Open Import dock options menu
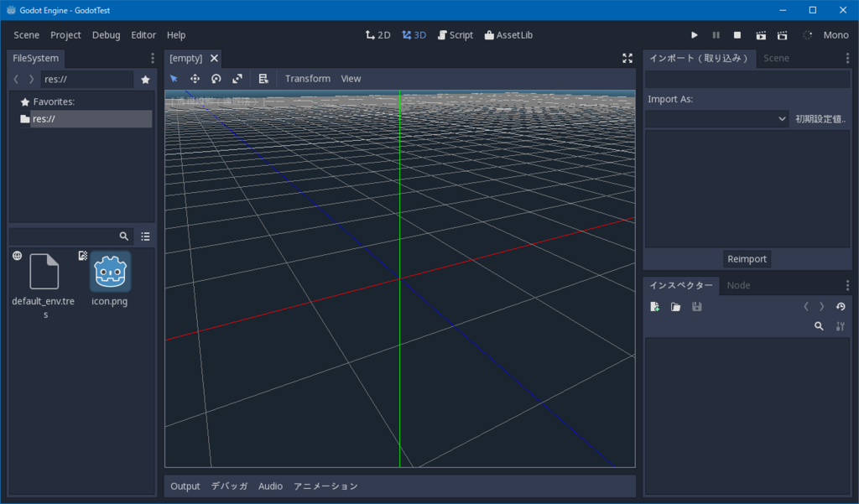 [x=847, y=58]
